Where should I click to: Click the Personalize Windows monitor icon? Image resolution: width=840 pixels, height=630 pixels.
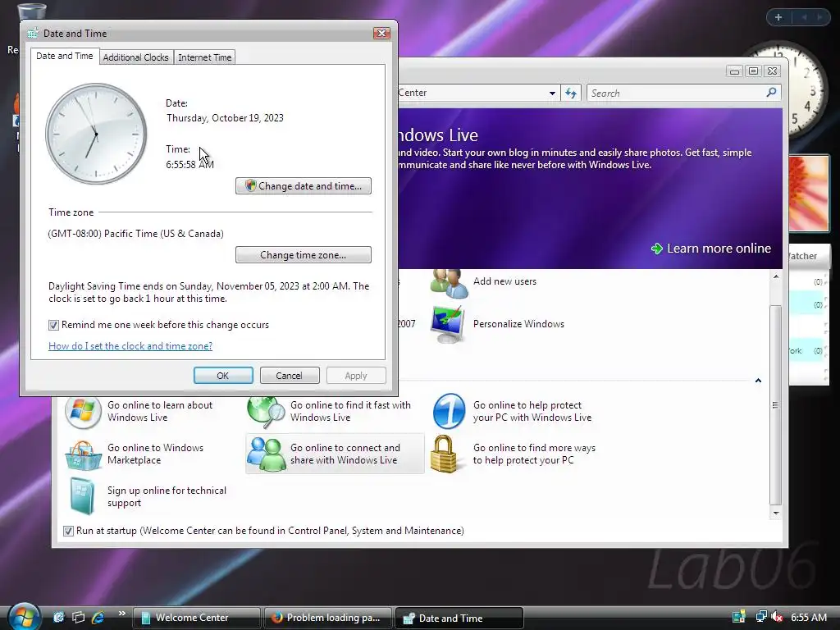point(448,325)
